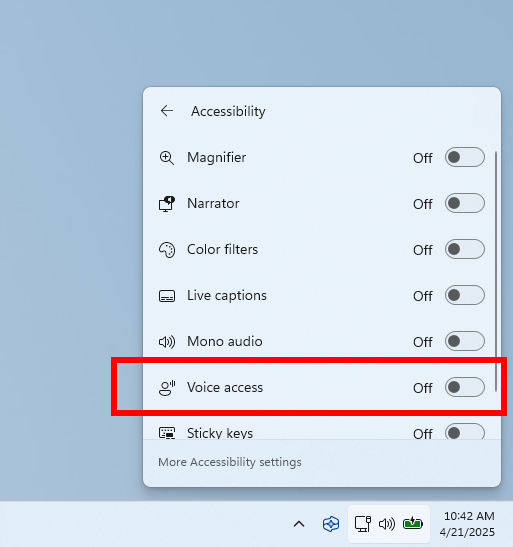The image size is (513, 547).
Task: Enable the Narrator switch
Action: (x=465, y=203)
